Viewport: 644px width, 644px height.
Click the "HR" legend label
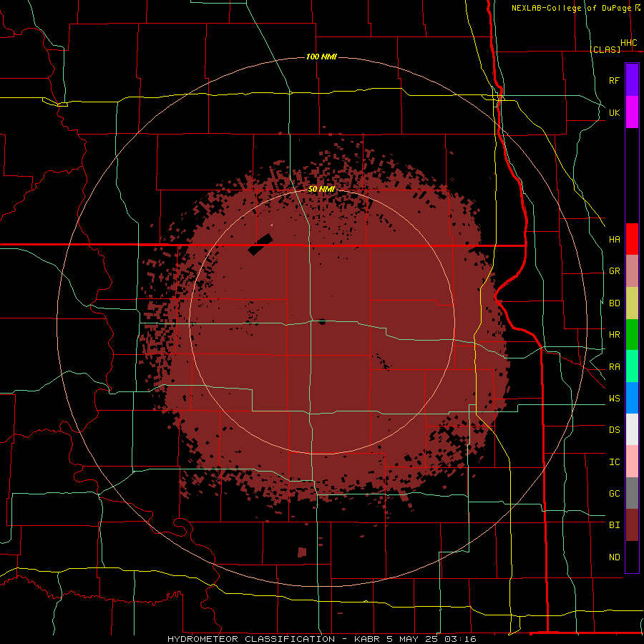click(614, 335)
